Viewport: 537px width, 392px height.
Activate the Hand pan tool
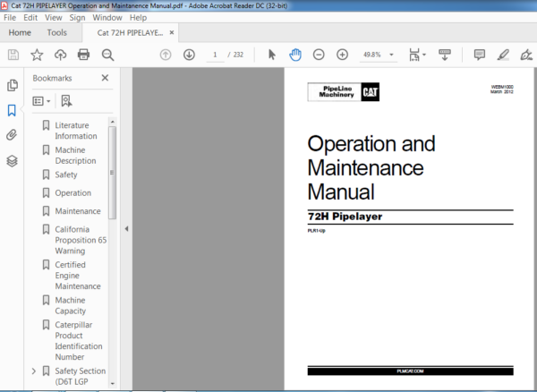point(295,55)
